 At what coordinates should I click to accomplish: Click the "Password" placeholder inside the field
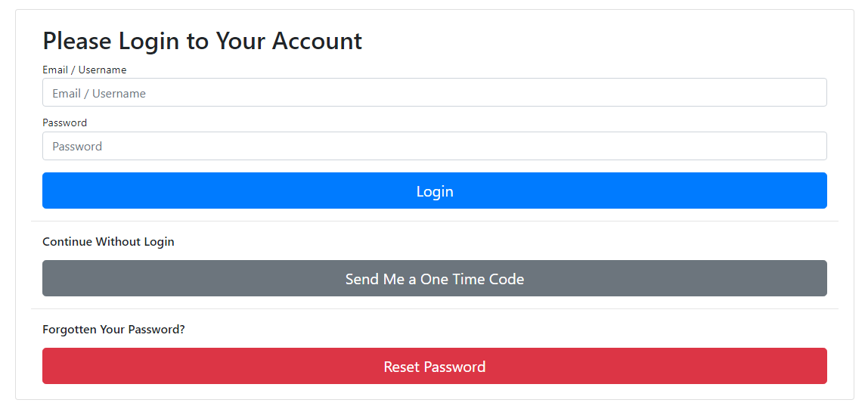pos(77,147)
